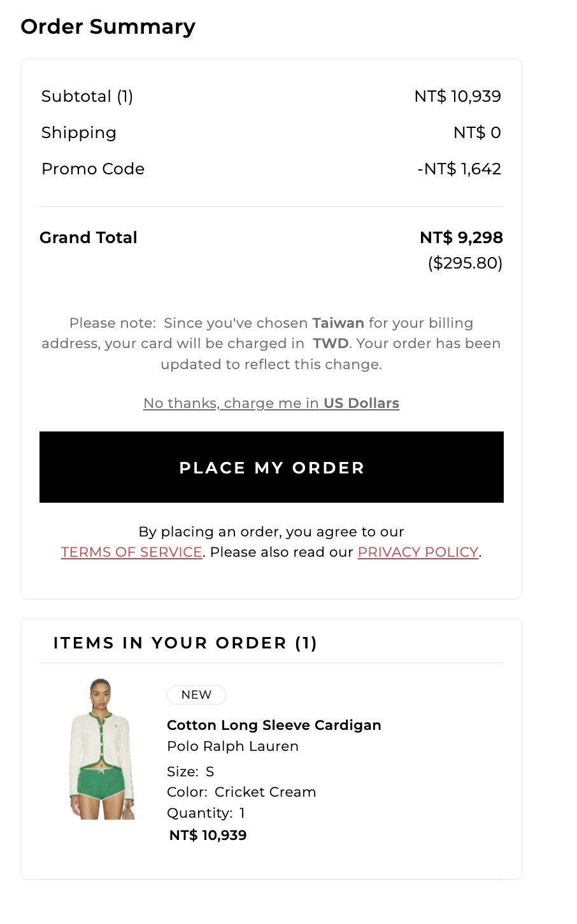This screenshot has width=577, height=924.
Task: Click the Polo Ralph Lauren brand name
Action: pyautogui.click(x=232, y=746)
